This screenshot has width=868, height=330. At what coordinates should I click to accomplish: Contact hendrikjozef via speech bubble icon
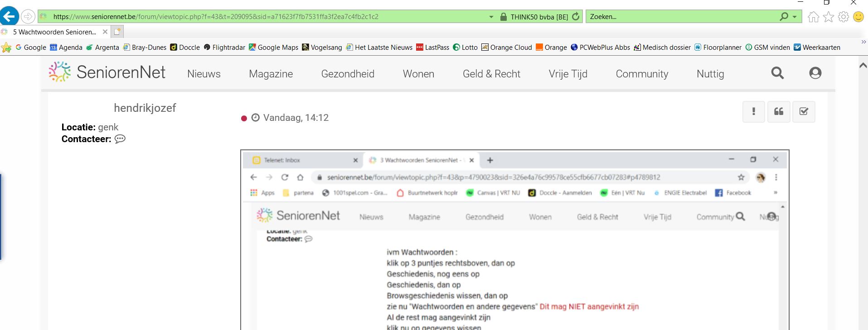pos(120,139)
